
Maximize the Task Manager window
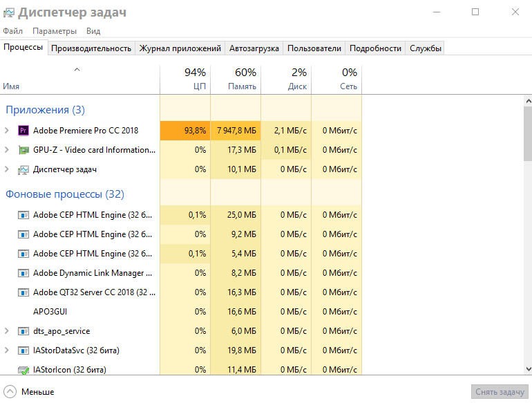tap(475, 12)
